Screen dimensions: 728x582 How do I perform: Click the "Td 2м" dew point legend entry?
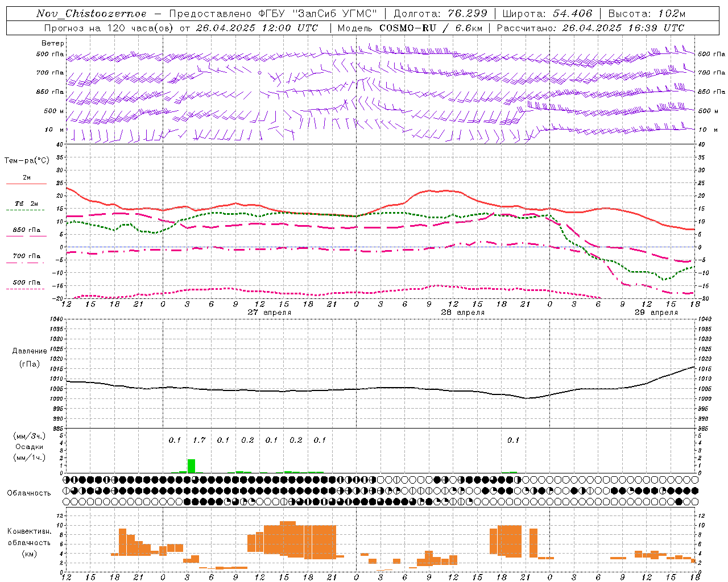point(27,203)
